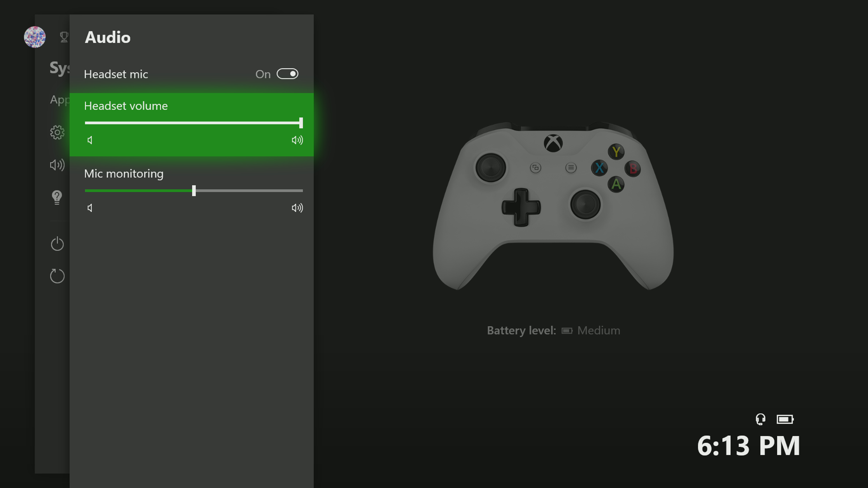Adjust the Mic monitoring slider position
868x488 pixels.
(194, 190)
